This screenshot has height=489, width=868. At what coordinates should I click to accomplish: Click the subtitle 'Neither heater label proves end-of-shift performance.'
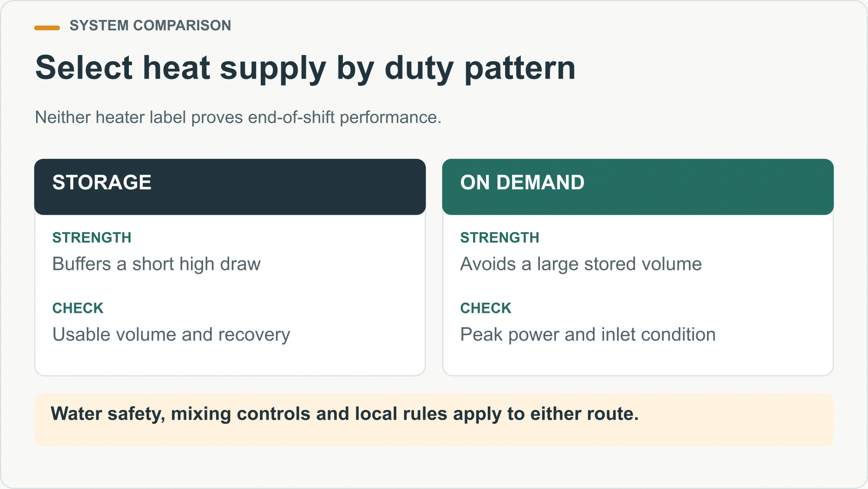pos(238,118)
